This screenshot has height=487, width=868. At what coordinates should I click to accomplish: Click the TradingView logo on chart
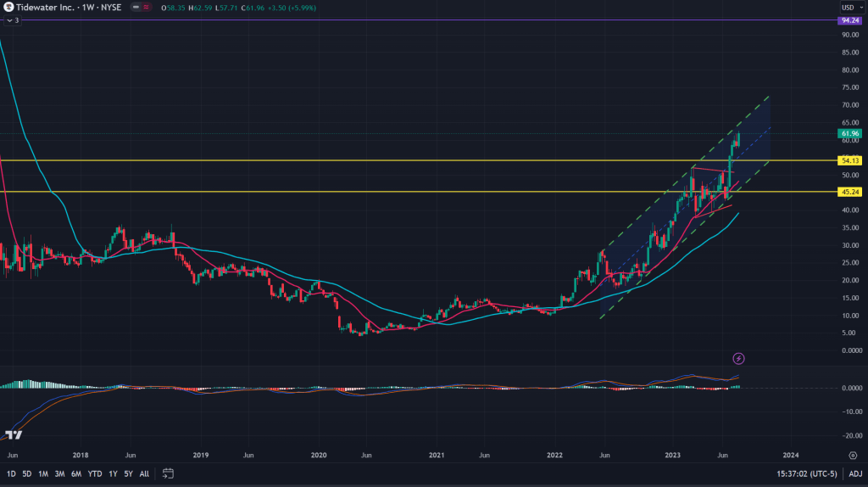(x=14, y=435)
